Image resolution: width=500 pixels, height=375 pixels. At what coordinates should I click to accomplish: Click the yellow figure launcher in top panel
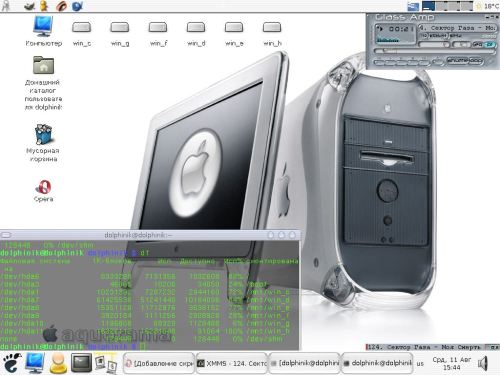44,6
